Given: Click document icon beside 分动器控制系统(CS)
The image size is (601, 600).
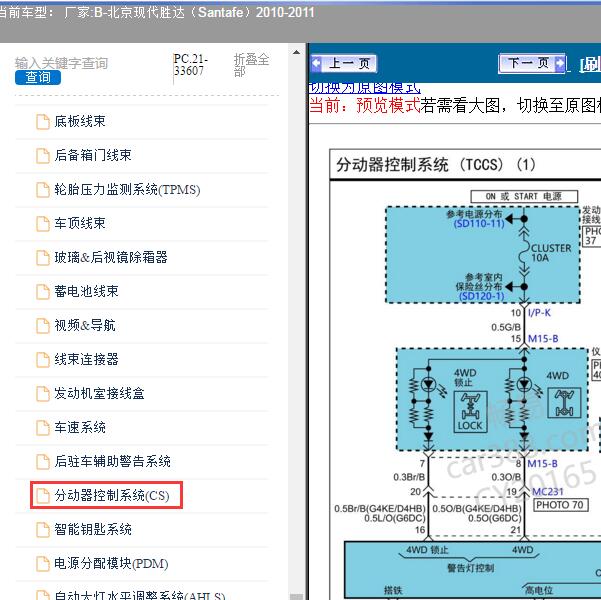Looking at the screenshot, I should point(43,496).
